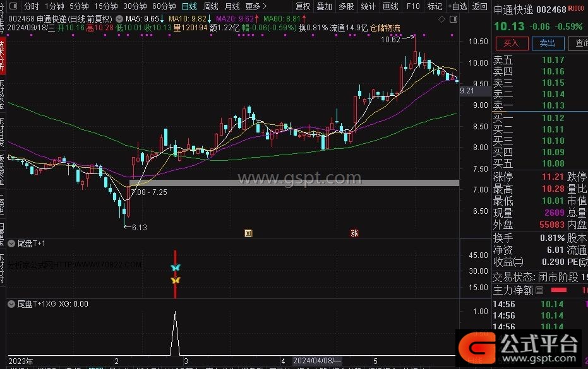This screenshot has height=369, width=588.
Task: Click the panel layout icon left of 分时
Action: (x=13, y=6)
